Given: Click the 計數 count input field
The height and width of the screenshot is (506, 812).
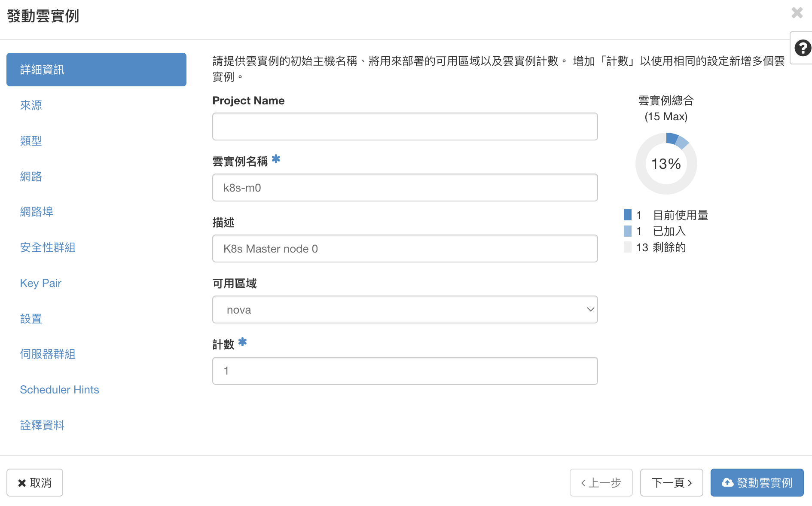Looking at the screenshot, I should tap(405, 371).
